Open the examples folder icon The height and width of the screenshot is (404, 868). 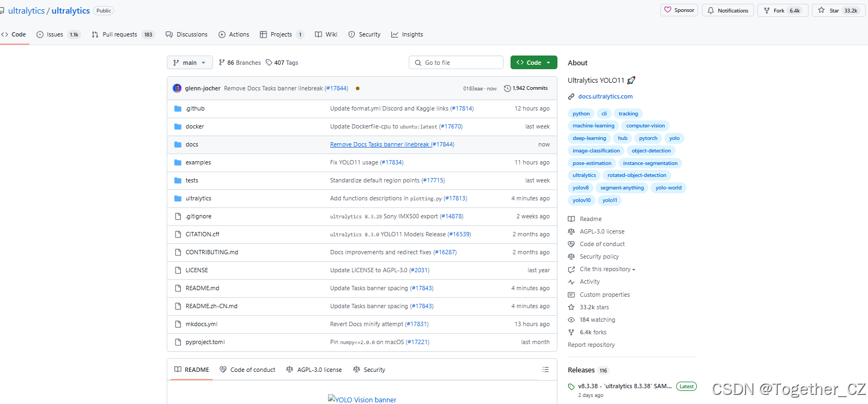[x=178, y=162]
